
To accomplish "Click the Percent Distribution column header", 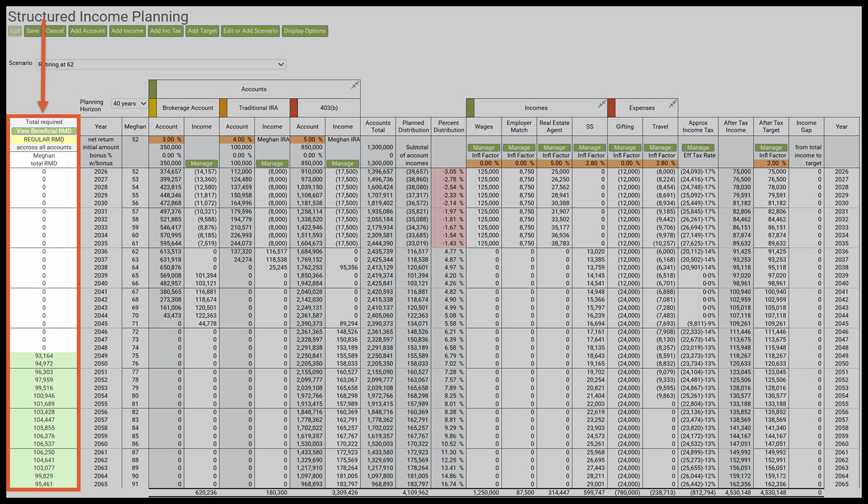I will tap(449, 126).
